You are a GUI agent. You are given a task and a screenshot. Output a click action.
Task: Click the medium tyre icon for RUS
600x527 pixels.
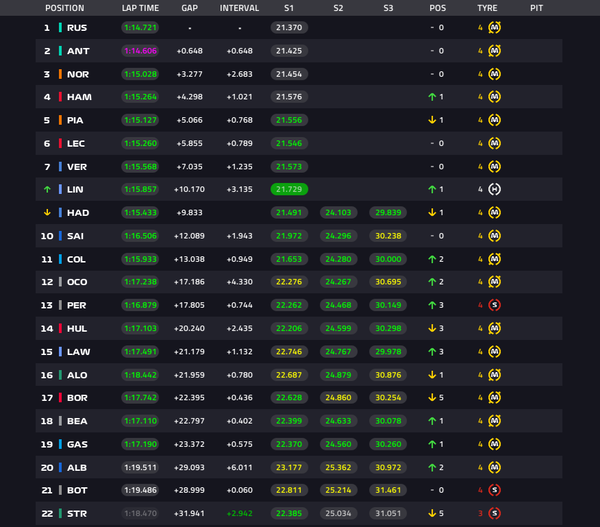tap(494, 28)
